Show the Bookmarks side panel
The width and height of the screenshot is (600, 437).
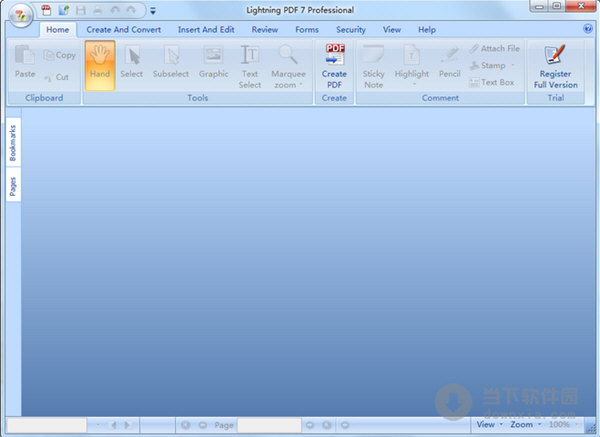pos(13,143)
